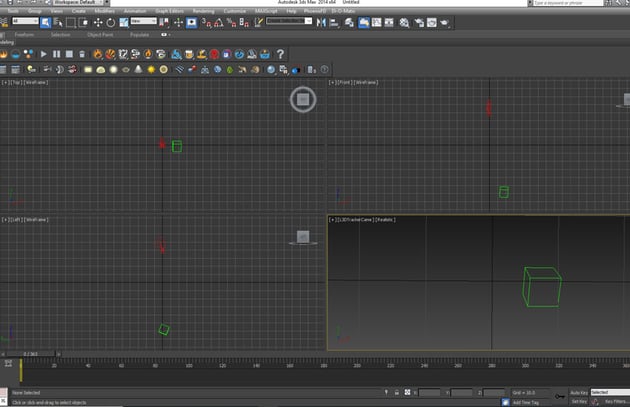630x407 pixels.
Task: Toggle the selection lock icon
Action: (398, 393)
